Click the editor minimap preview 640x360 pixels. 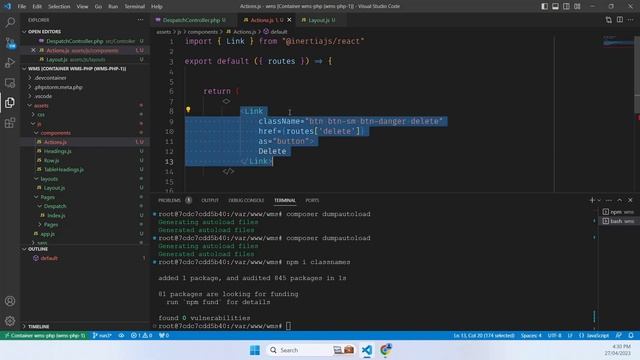pyautogui.click(x=618, y=41)
